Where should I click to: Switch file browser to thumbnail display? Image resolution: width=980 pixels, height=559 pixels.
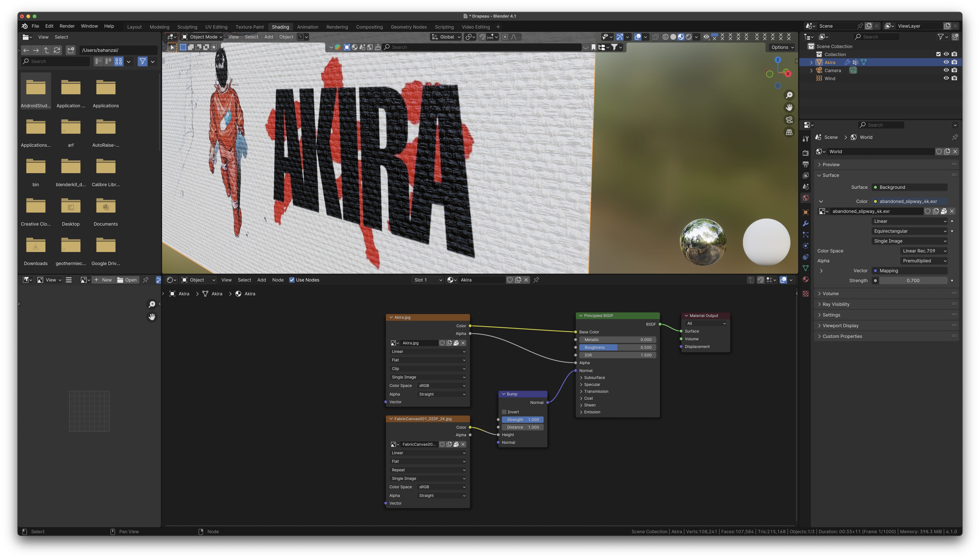click(119, 61)
